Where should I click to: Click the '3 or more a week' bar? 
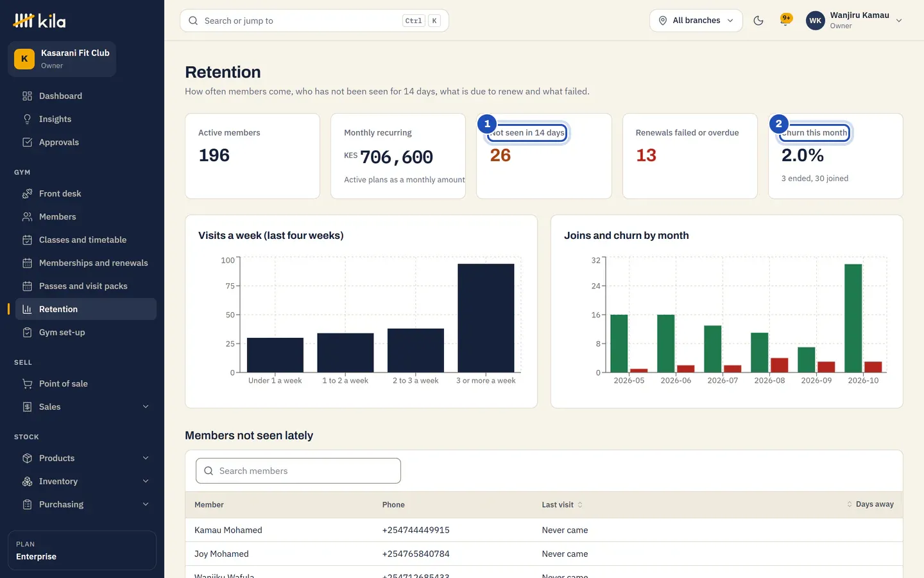tap(486, 318)
